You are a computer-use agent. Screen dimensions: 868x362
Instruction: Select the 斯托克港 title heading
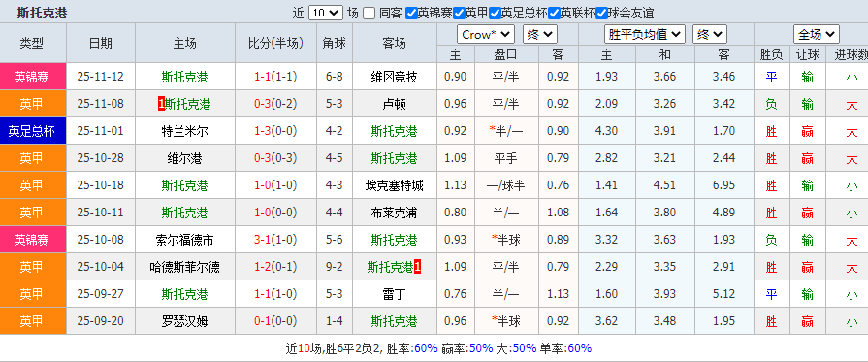click(42, 13)
